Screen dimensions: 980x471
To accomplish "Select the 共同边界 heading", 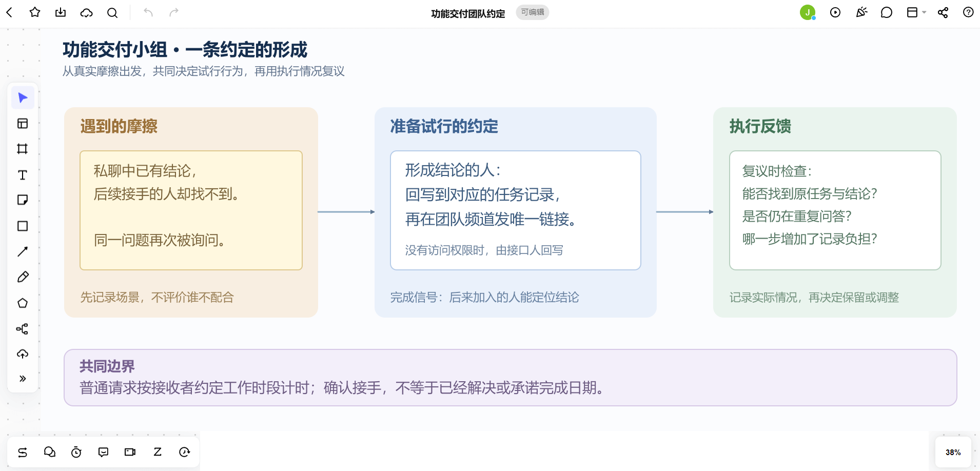I will [x=107, y=366].
